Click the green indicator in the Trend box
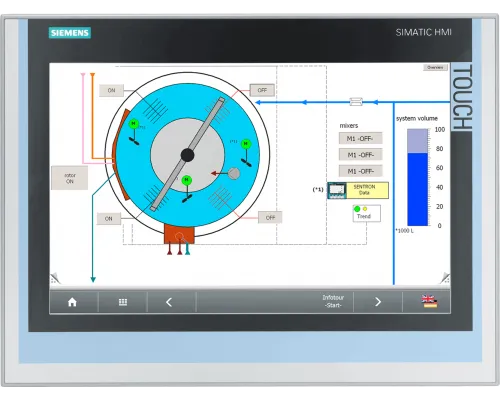This screenshot has height=400, width=500. 357,209
